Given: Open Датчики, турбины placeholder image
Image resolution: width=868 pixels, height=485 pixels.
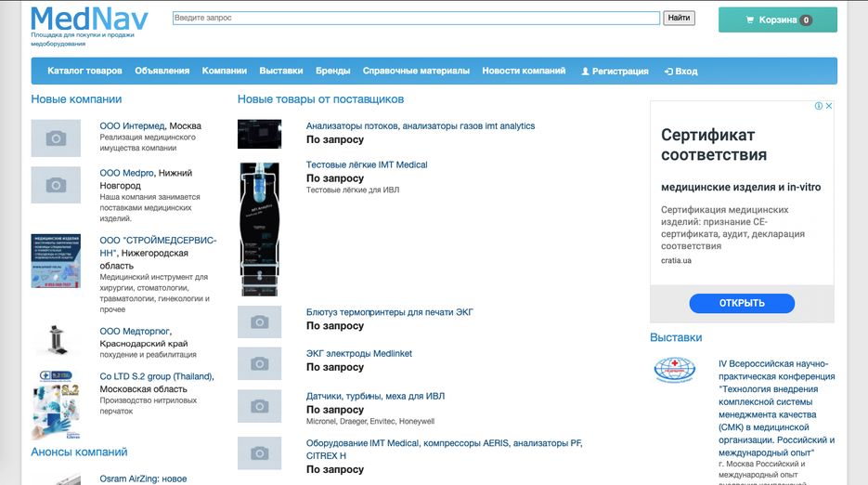Looking at the screenshot, I should pos(260,406).
